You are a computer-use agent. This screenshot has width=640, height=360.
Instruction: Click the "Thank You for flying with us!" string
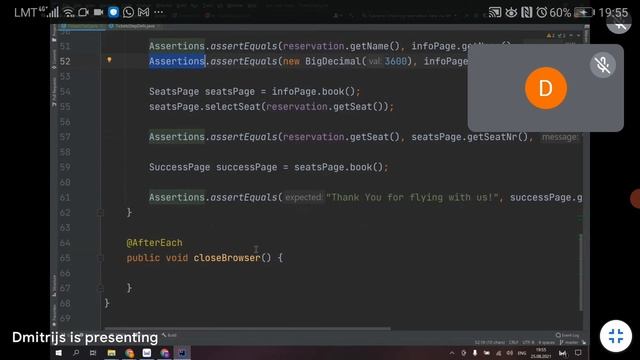click(412, 198)
